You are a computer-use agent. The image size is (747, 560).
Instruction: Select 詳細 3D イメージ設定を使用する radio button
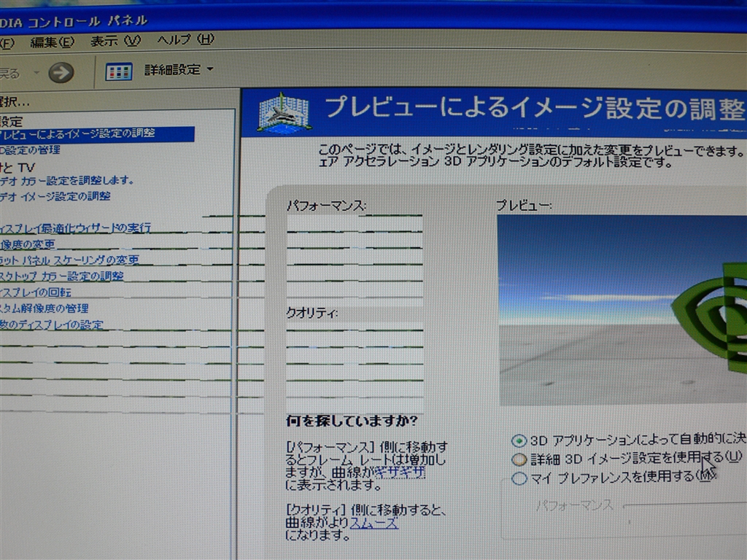tap(519, 459)
